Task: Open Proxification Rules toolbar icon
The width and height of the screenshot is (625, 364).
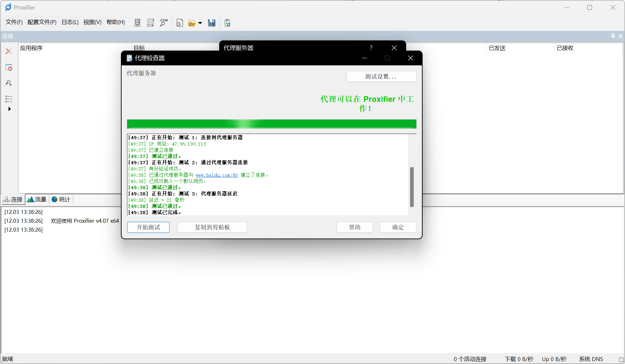Action: [150, 23]
